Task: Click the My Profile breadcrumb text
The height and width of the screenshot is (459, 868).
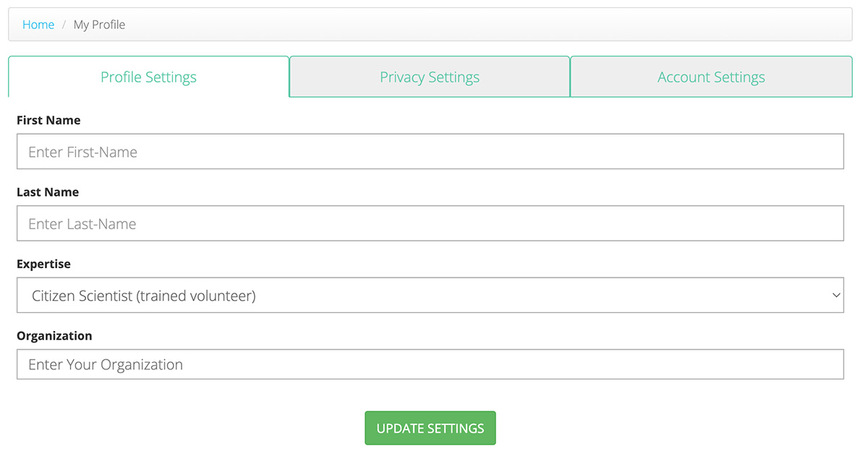Action: click(99, 25)
